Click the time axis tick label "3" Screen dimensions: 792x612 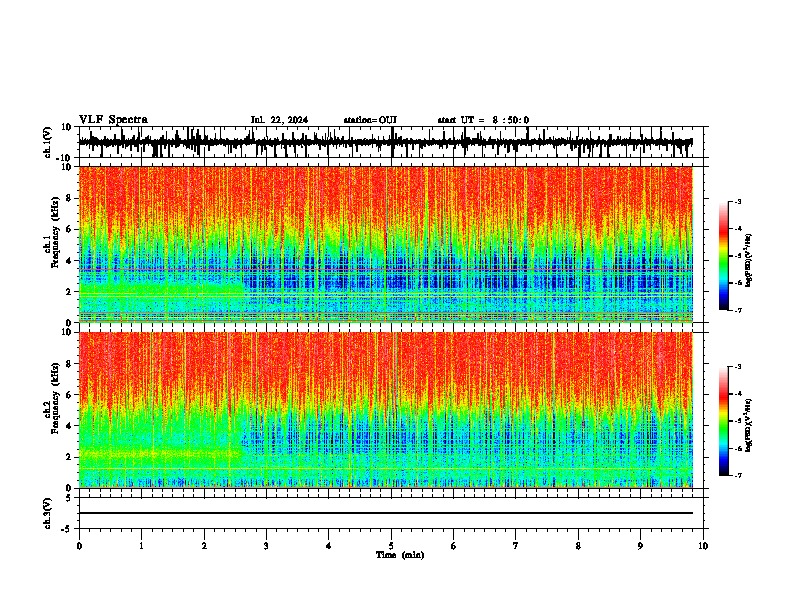click(x=266, y=546)
